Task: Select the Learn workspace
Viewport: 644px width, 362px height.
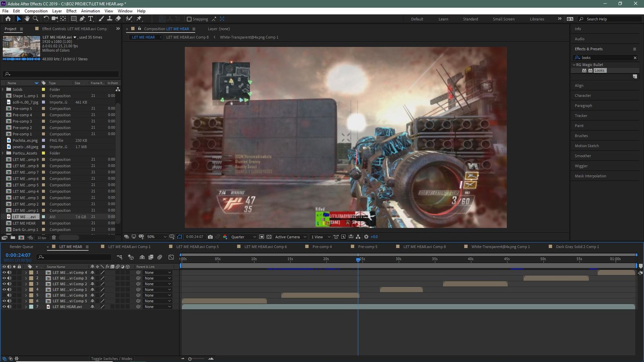Action: click(444, 19)
